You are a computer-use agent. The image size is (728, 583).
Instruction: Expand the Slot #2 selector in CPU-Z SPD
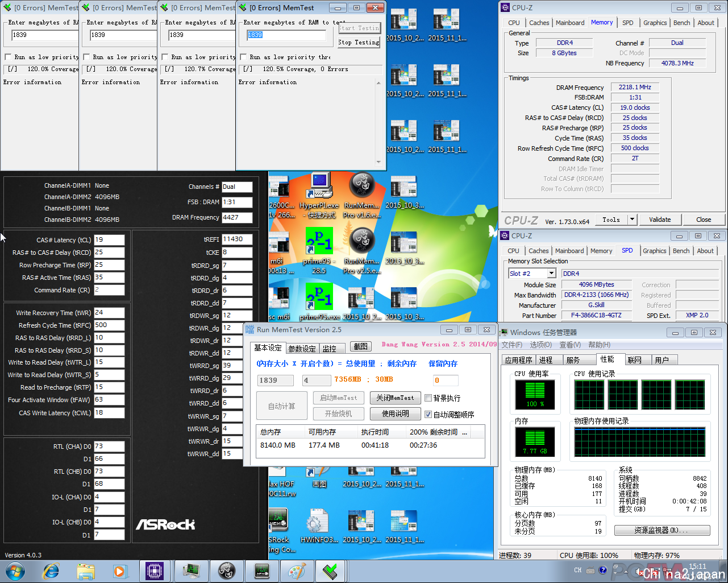(551, 274)
